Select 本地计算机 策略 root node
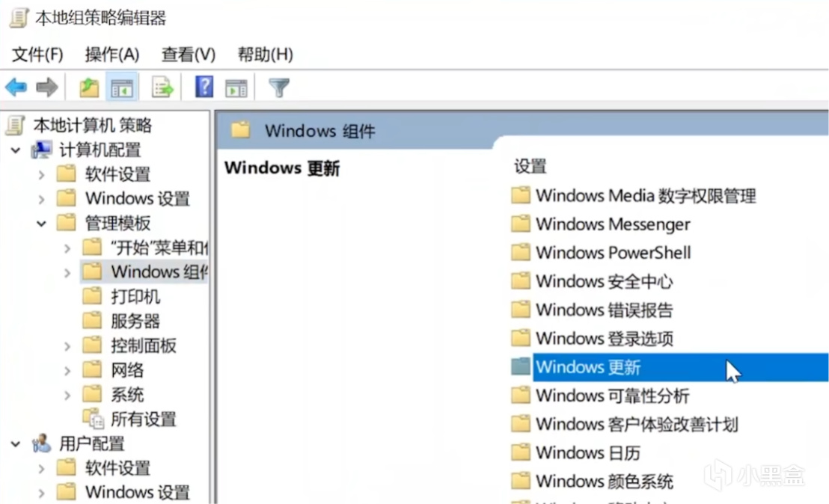This screenshot has height=504, width=829. (93, 125)
